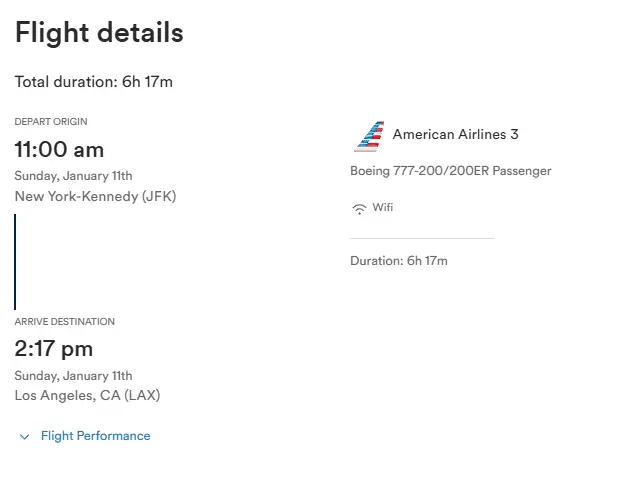Click the Flight details heading

coord(99,33)
